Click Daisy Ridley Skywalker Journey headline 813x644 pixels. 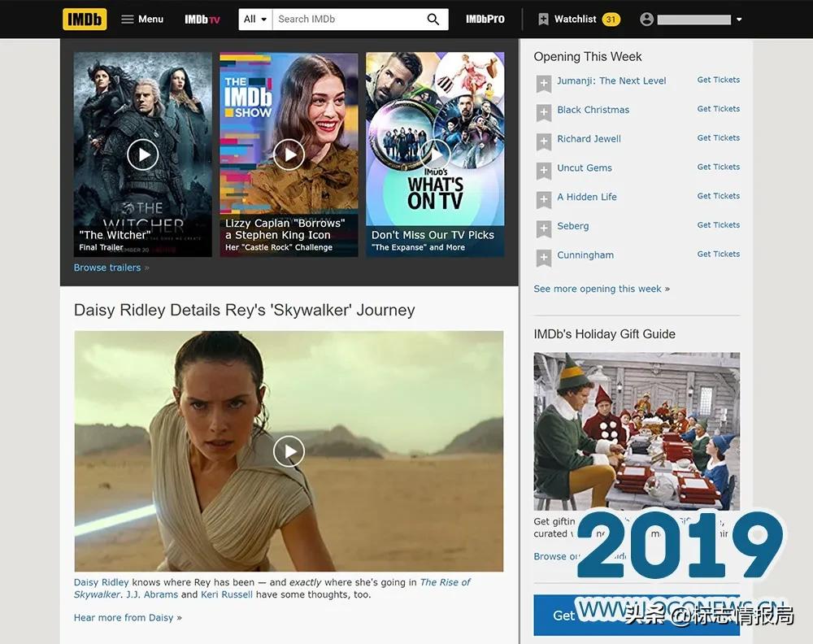(x=244, y=310)
